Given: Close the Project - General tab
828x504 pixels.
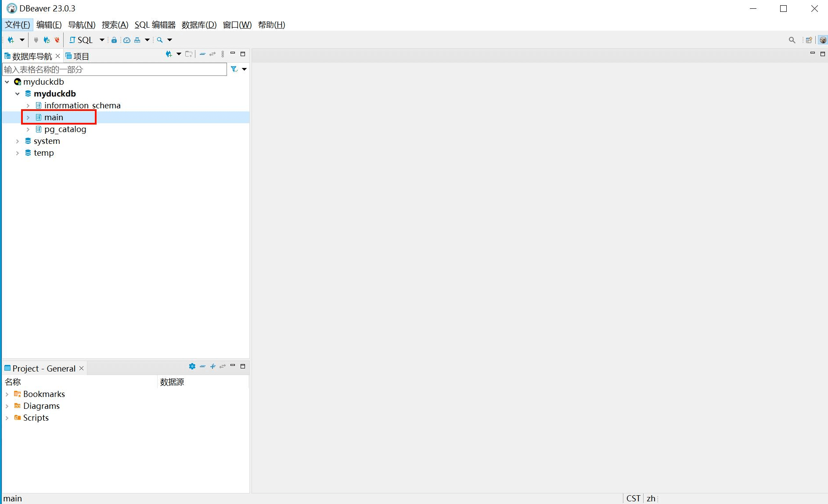Looking at the screenshot, I should [x=81, y=368].
